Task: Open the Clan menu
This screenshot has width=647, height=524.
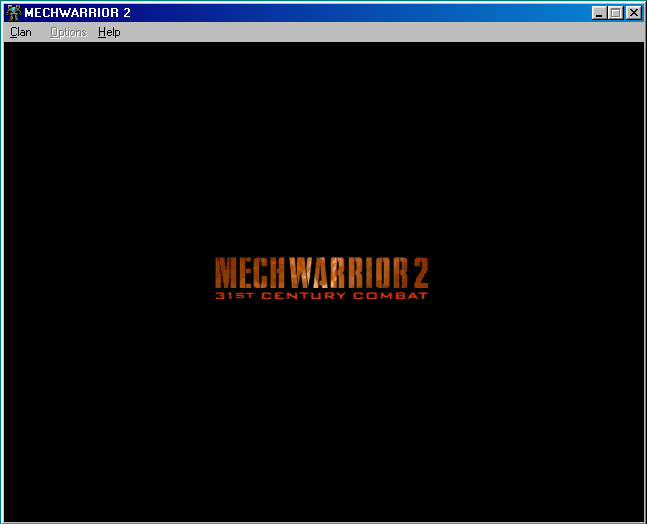Action: pos(21,32)
